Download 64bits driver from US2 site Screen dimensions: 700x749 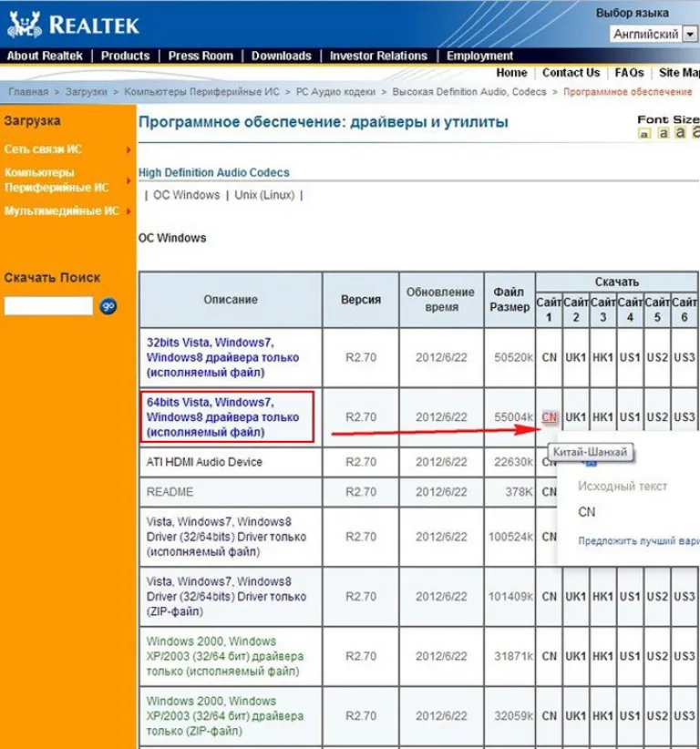(x=657, y=417)
